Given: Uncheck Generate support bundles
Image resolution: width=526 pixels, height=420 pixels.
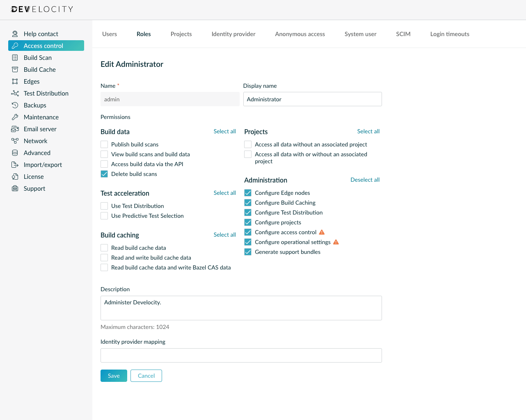Looking at the screenshot, I should pos(248,252).
